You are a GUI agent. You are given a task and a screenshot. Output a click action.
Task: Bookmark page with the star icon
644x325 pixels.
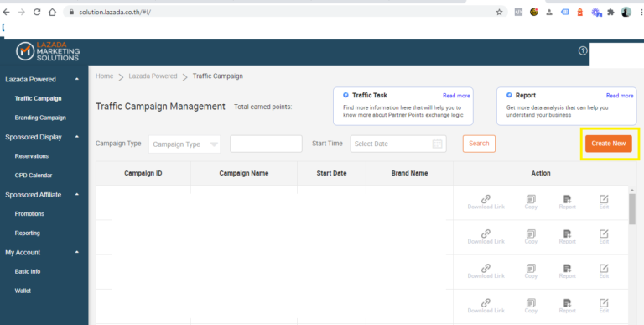(499, 13)
